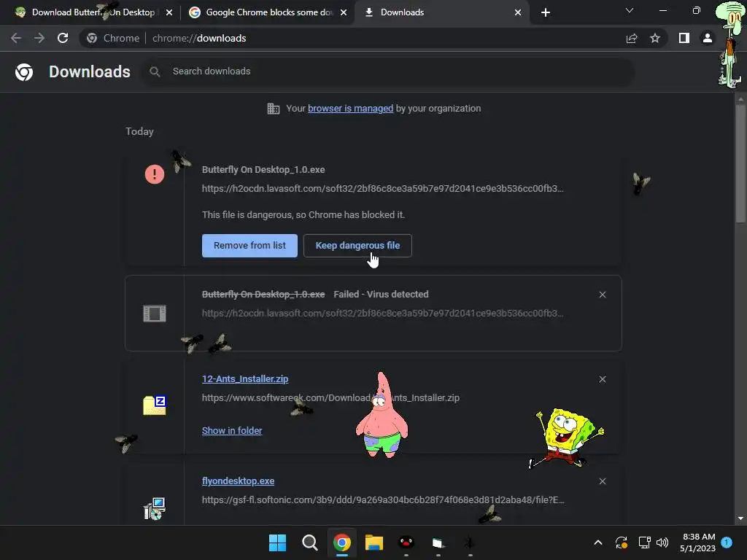Image resolution: width=747 pixels, height=560 pixels.
Task: Open the Windows Start menu
Action: pos(277,542)
